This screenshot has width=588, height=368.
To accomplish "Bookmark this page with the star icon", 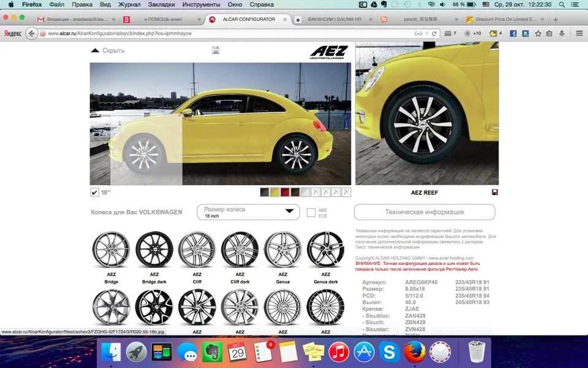I will click(x=538, y=33).
